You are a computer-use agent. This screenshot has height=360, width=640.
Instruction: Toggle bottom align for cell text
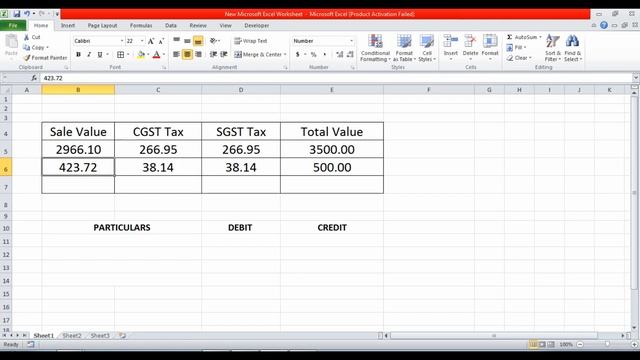point(198,41)
